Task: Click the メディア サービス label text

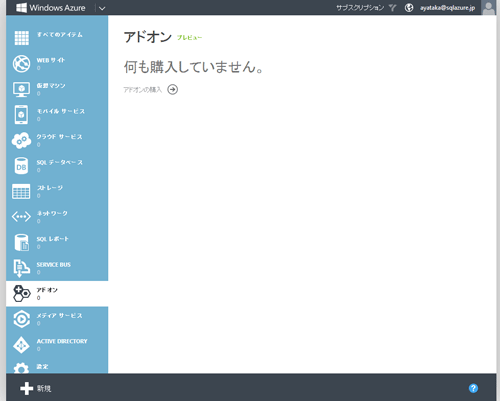Action: 59,315
